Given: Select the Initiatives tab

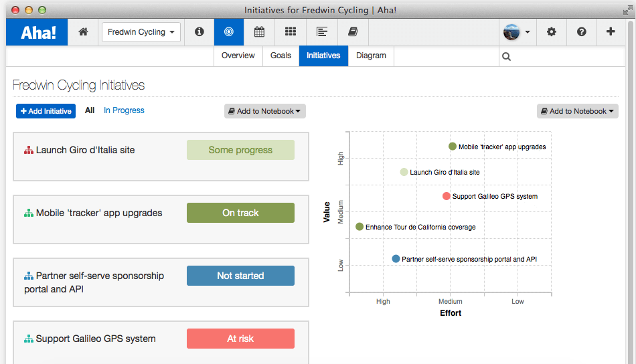Looking at the screenshot, I should (x=323, y=56).
